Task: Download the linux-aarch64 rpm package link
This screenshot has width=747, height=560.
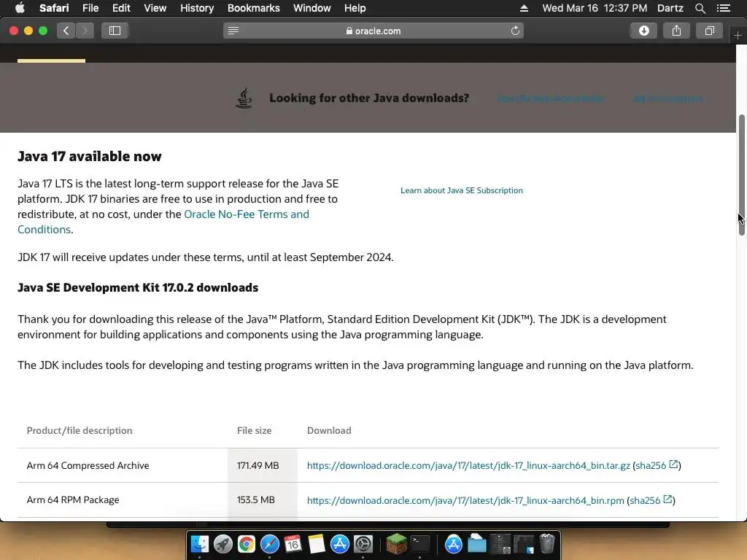Action: click(465, 500)
